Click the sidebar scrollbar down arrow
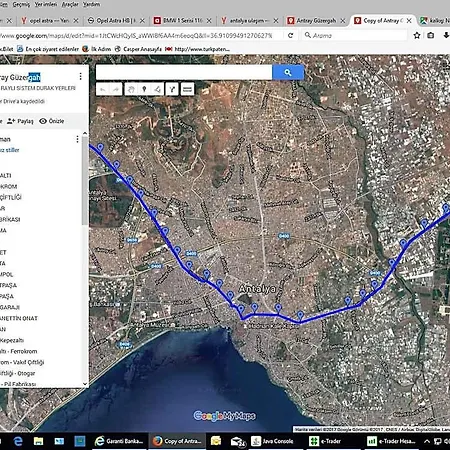The width and height of the screenshot is (450, 450). pyautogui.click(x=85, y=384)
